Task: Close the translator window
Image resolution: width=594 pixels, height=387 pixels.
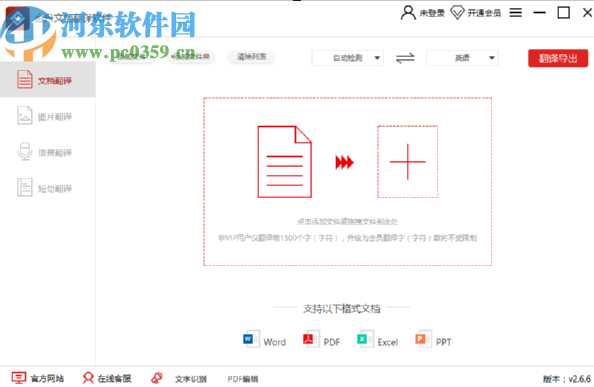Action: pos(587,13)
